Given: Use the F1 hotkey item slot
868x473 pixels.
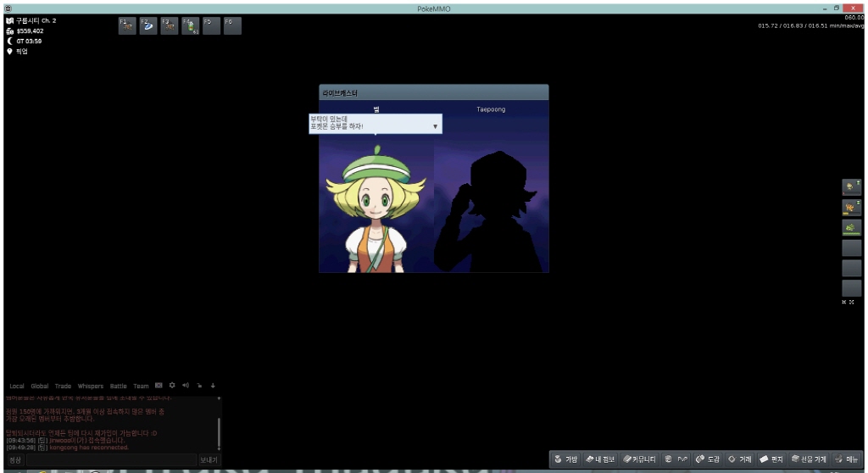Looking at the screenshot, I should pyautogui.click(x=127, y=26).
